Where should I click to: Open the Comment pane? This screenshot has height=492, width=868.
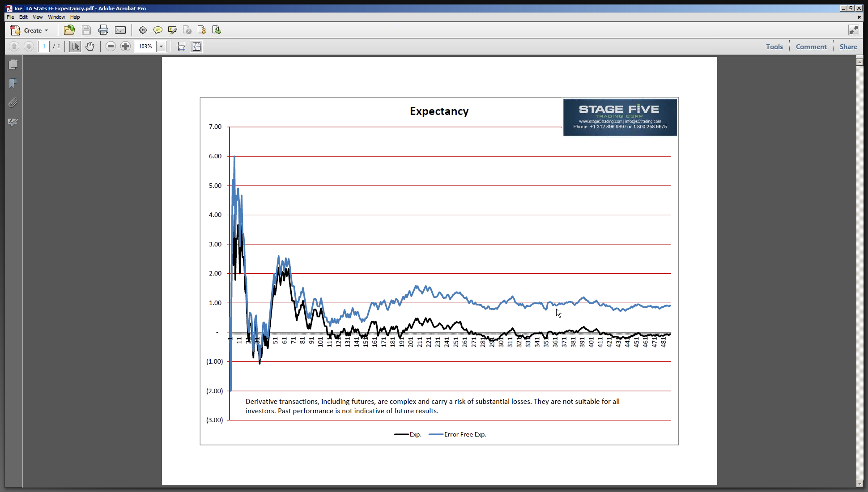tap(811, 47)
